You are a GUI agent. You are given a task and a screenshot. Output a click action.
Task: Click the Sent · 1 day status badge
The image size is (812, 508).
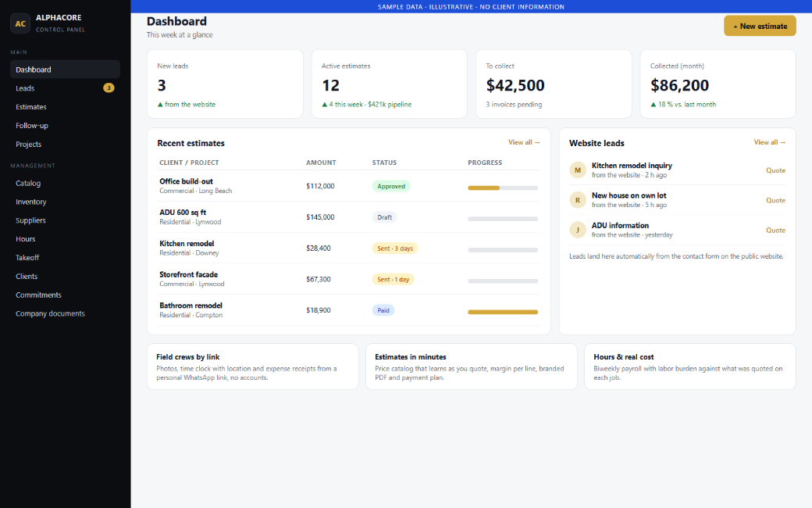tap(393, 280)
